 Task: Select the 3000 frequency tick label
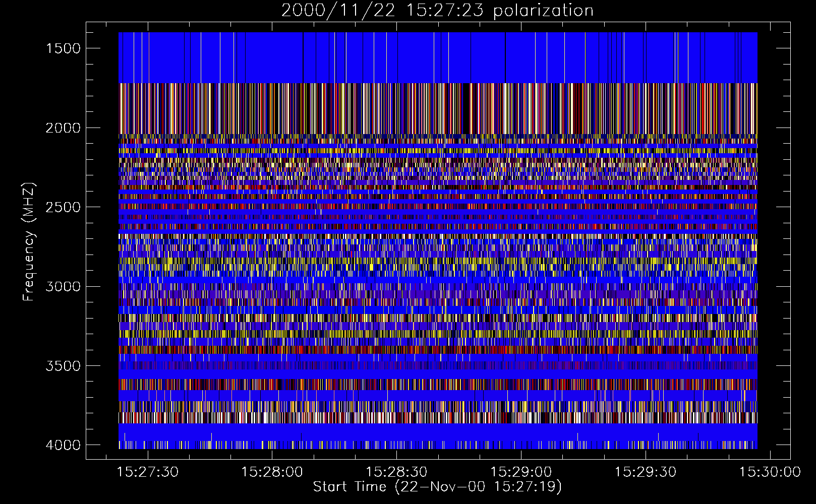tap(63, 287)
